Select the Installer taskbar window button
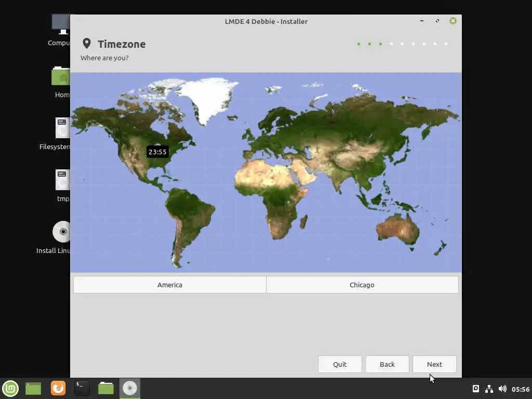 (129, 388)
